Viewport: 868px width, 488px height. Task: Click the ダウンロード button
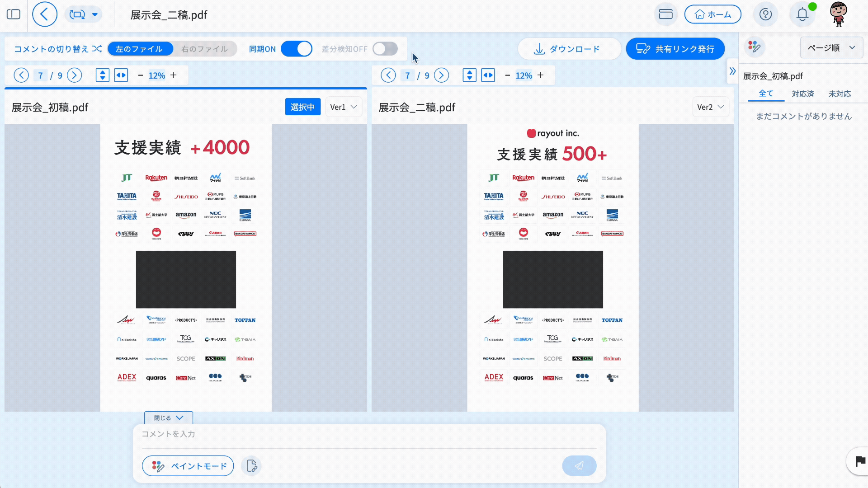click(x=569, y=49)
